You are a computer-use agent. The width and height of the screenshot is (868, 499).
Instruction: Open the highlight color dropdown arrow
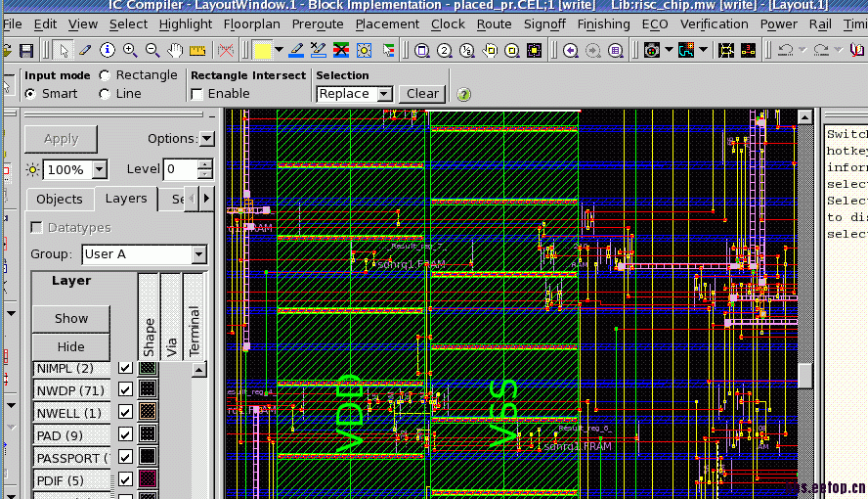click(x=279, y=51)
